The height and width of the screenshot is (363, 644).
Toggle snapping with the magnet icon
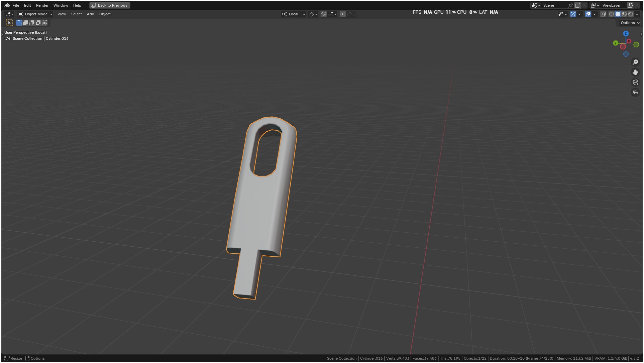point(323,14)
